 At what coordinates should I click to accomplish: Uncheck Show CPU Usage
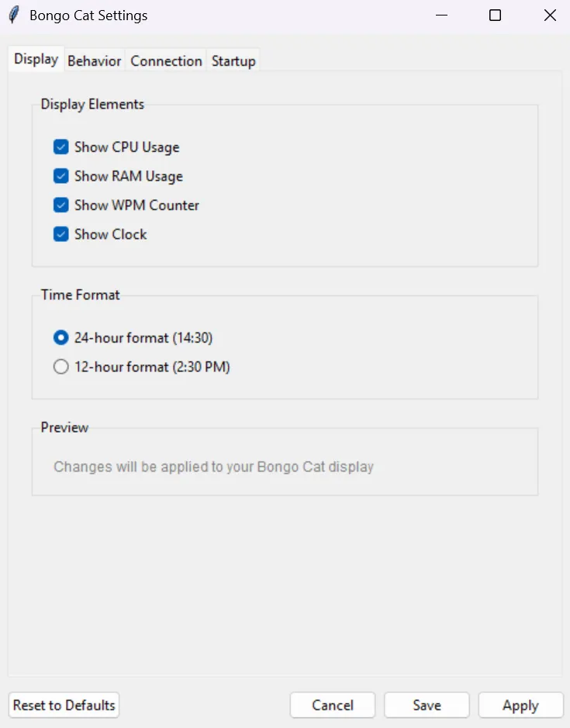coord(61,147)
